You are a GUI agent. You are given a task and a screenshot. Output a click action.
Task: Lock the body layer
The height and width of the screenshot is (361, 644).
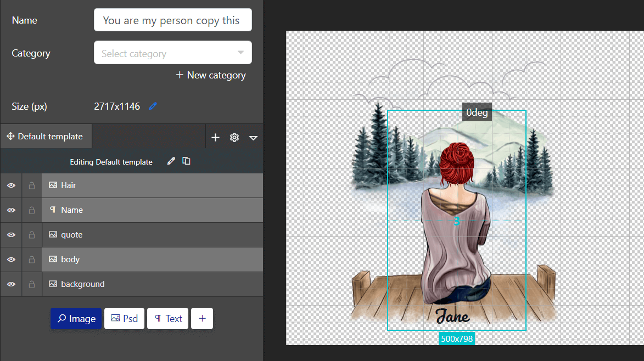click(x=32, y=260)
